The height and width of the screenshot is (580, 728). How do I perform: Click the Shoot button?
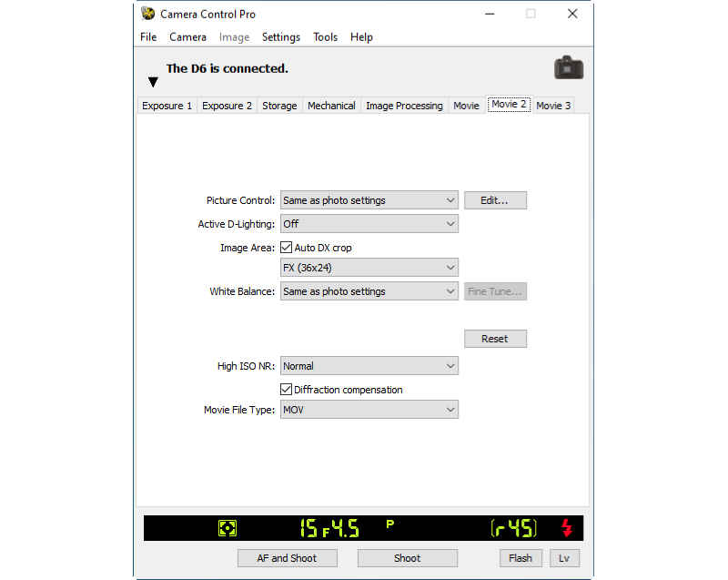407,558
